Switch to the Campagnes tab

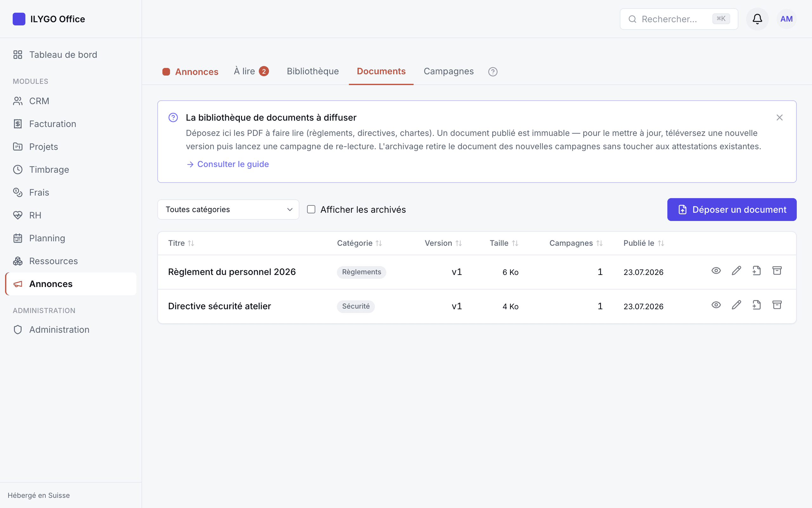point(449,71)
